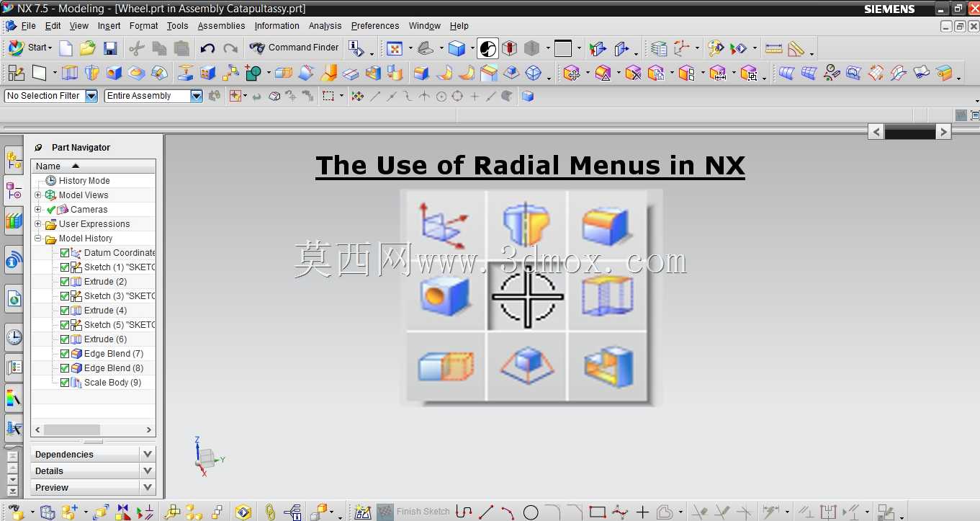Select the Rectangle sketch tool in bottom toolbar

(597, 512)
